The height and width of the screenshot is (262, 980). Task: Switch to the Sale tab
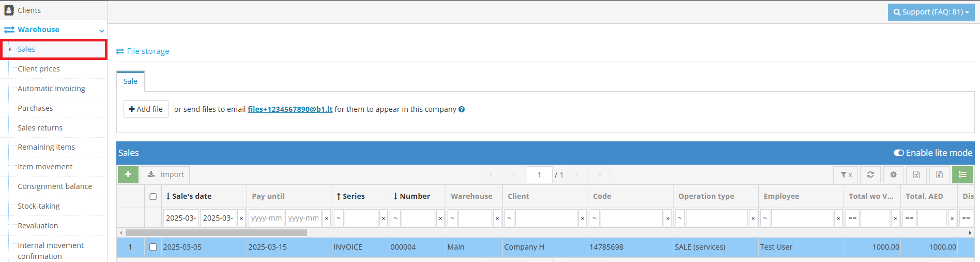[130, 81]
